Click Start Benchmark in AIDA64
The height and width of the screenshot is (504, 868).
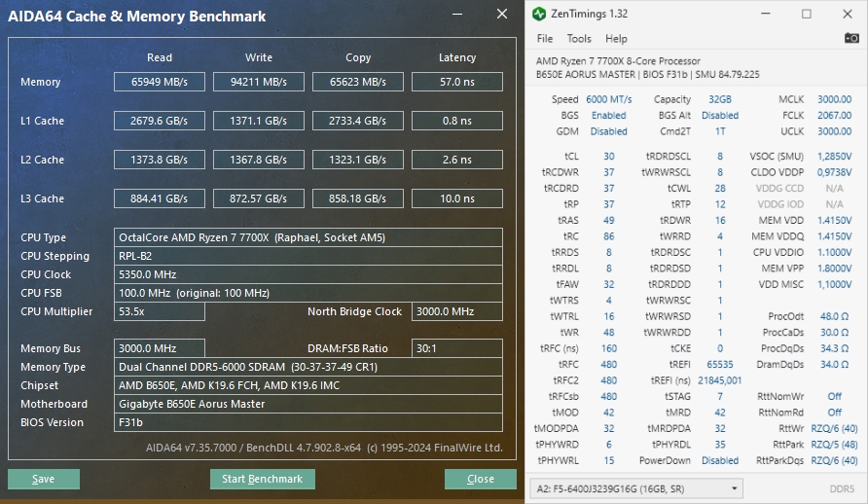[x=263, y=479]
